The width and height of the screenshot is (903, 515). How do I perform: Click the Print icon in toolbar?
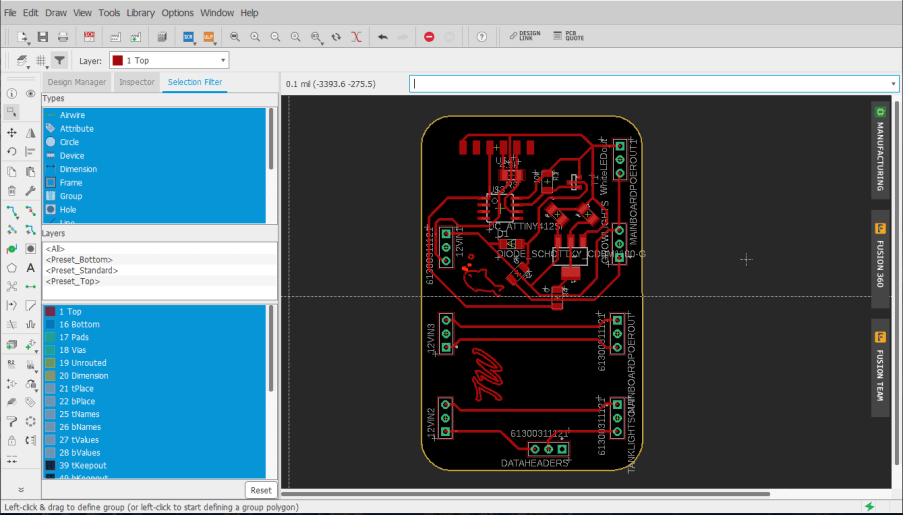tap(63, 37)
